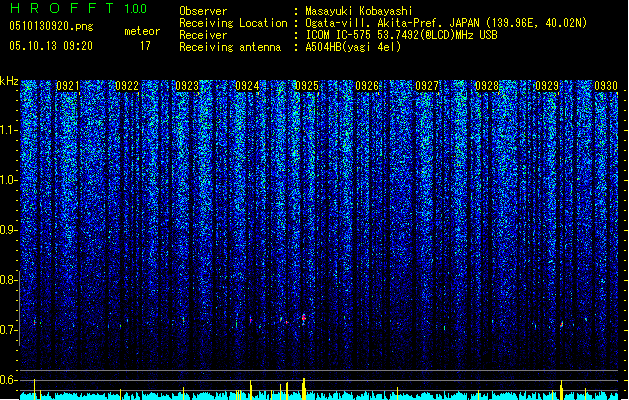Click the tallest yellow spike near 0925
629x400 pixels.
304,389
